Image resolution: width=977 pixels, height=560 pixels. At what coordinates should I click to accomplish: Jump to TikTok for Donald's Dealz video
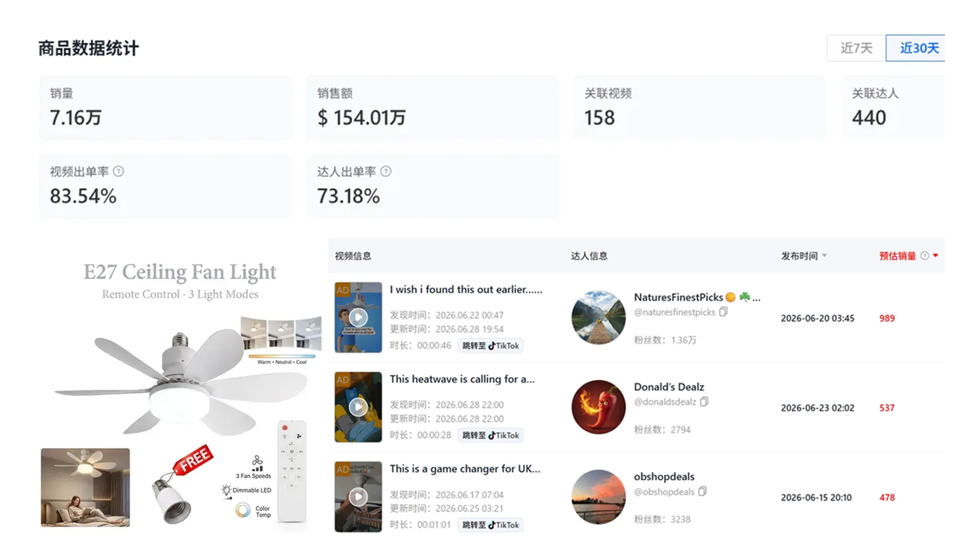point(490,435)
